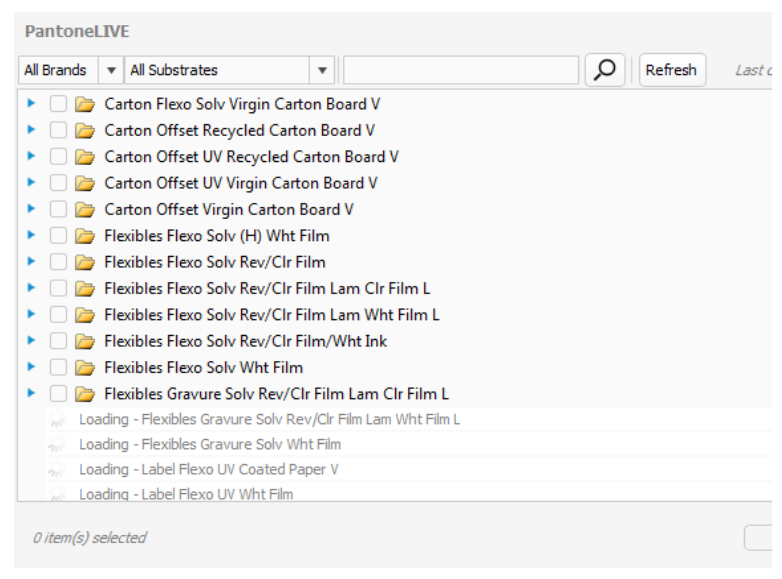Select text Carton Offset Virgin Carton Board V
The height and width of the screenshot is (579, 782).
tap(229, 209)
